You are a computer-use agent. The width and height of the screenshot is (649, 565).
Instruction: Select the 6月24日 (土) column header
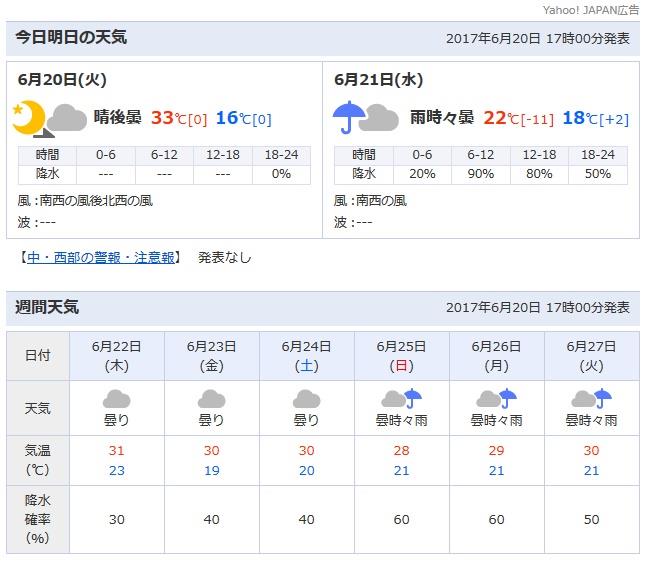pos(306,355)
